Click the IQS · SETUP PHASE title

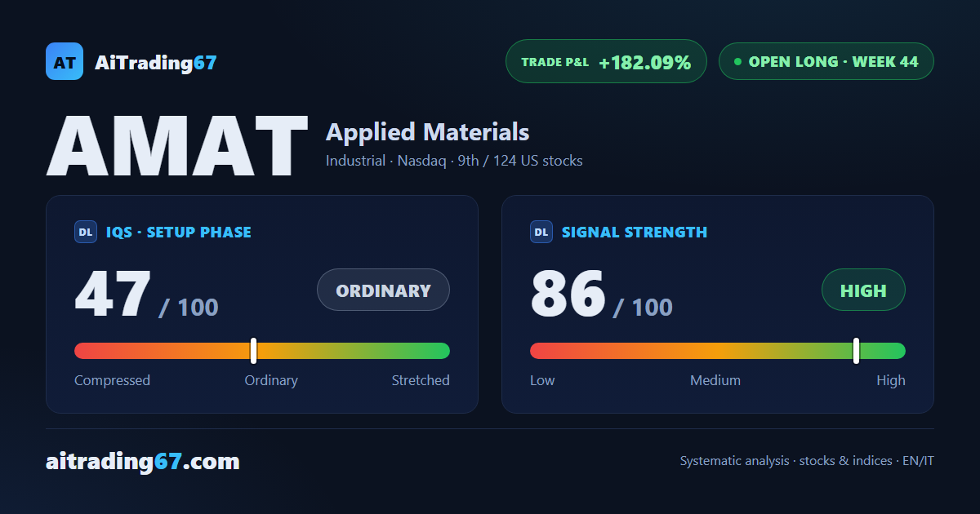coord(179,232)
